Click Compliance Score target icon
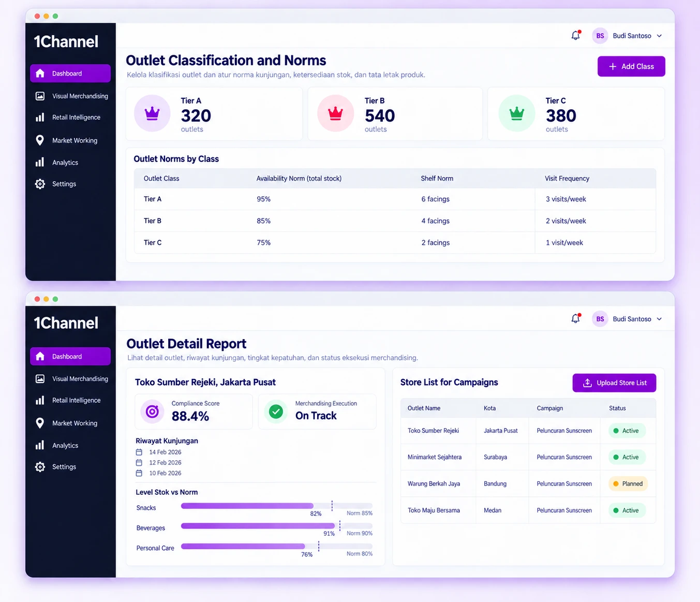The image size is (700, 602). tap(152, 412)
